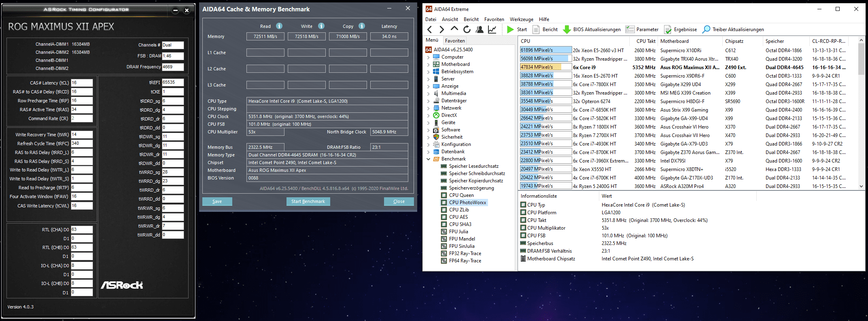Select the 6x Core i7-8700K HT row
The image size is (868, 321).
[x=688, y=152]
